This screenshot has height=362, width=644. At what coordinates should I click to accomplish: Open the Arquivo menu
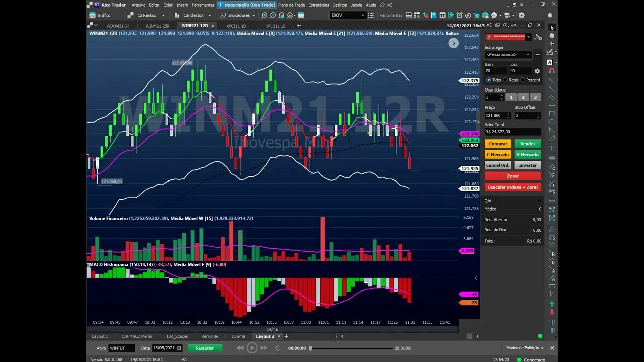tap(138, 5)
